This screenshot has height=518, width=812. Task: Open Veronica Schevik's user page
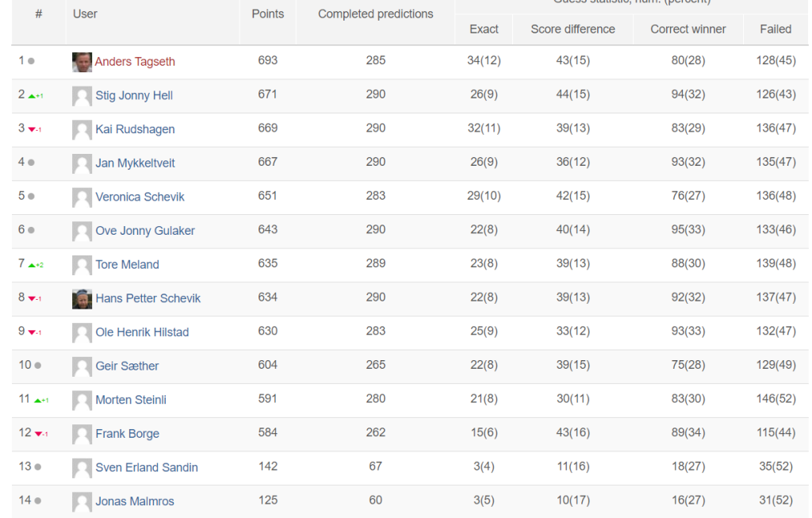click(x=140, y=197)
